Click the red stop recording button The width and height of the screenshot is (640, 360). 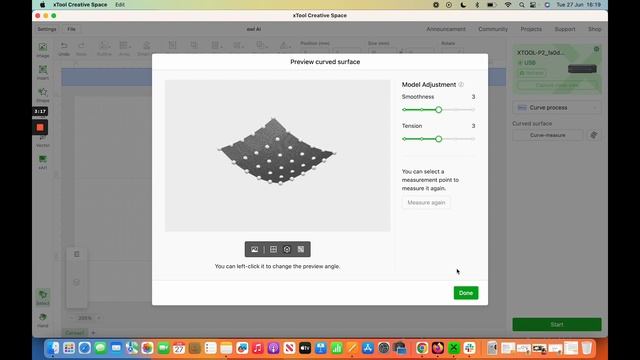pyautogui.click(x=40, y=127)
